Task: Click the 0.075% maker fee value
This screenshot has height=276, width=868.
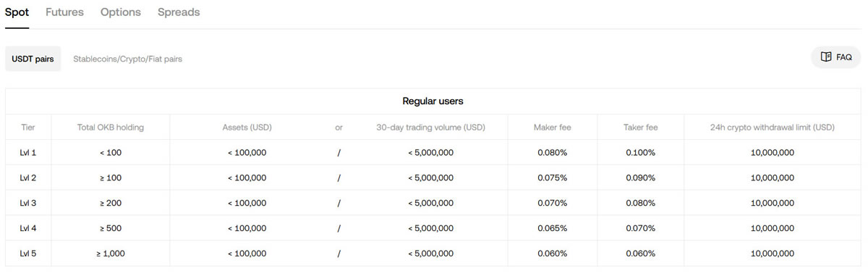Action: coord(552,177)
